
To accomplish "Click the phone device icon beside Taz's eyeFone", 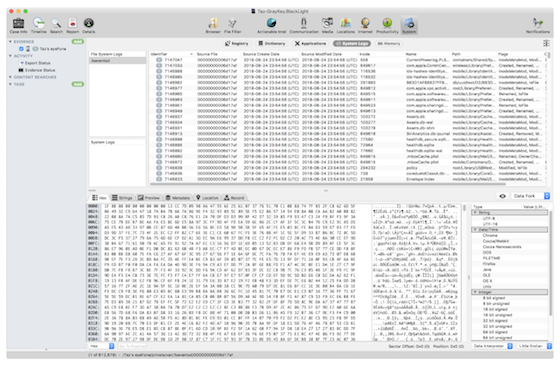I will [28, 49].
